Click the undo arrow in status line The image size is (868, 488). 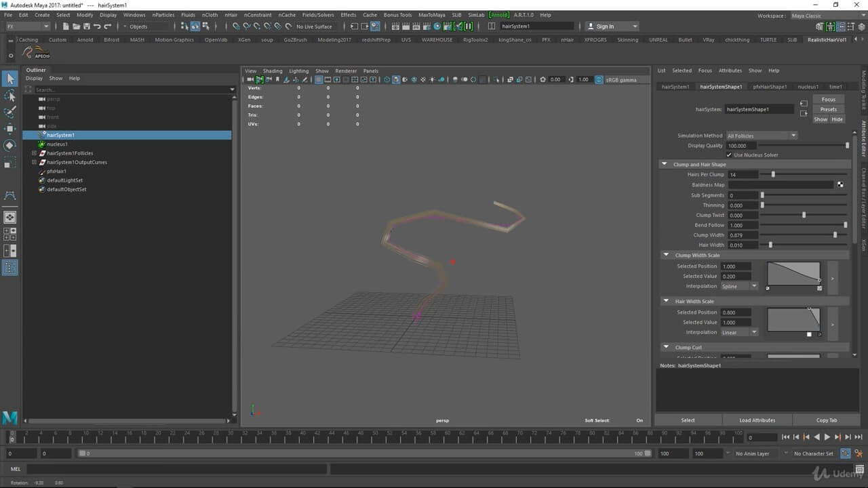click(x=97, y=26)
